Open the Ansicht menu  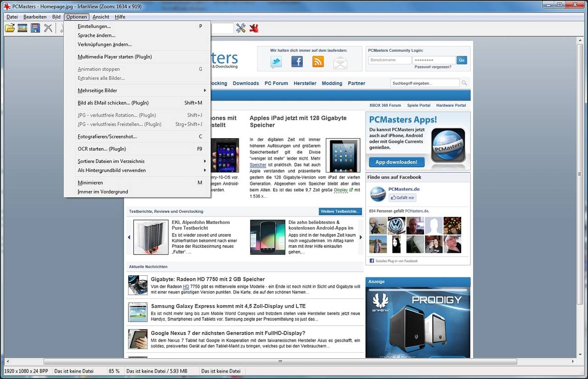click(x=101, y=17)
